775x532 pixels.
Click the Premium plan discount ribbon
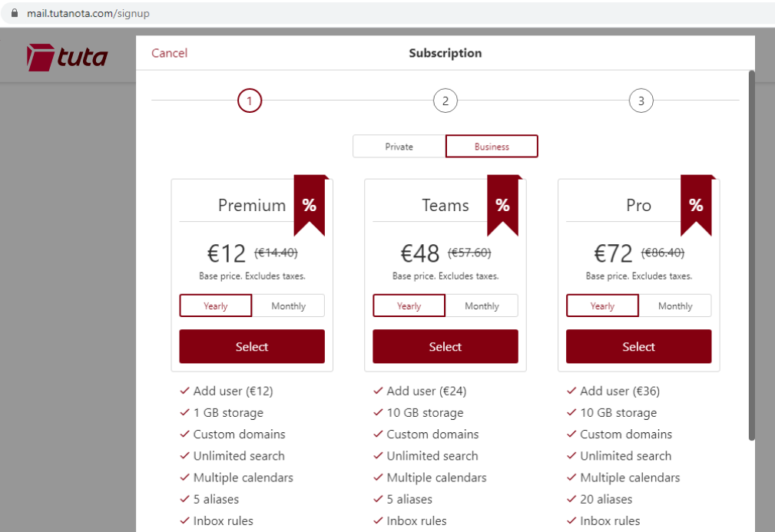(309, 205)
